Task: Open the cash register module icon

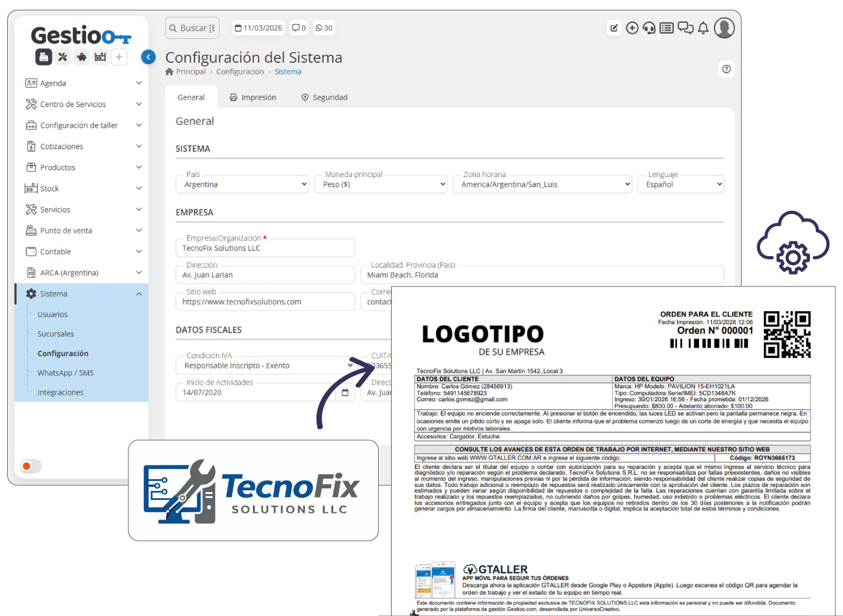Action: point(101,57)
